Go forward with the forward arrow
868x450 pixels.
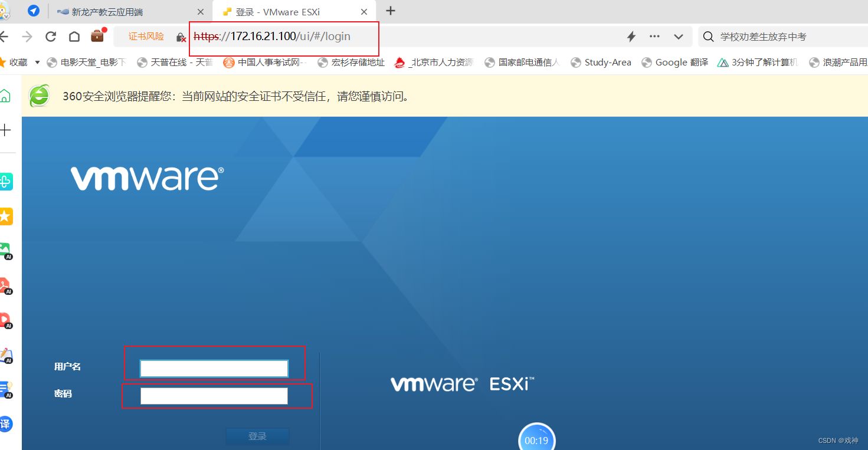tap(27, 37)
